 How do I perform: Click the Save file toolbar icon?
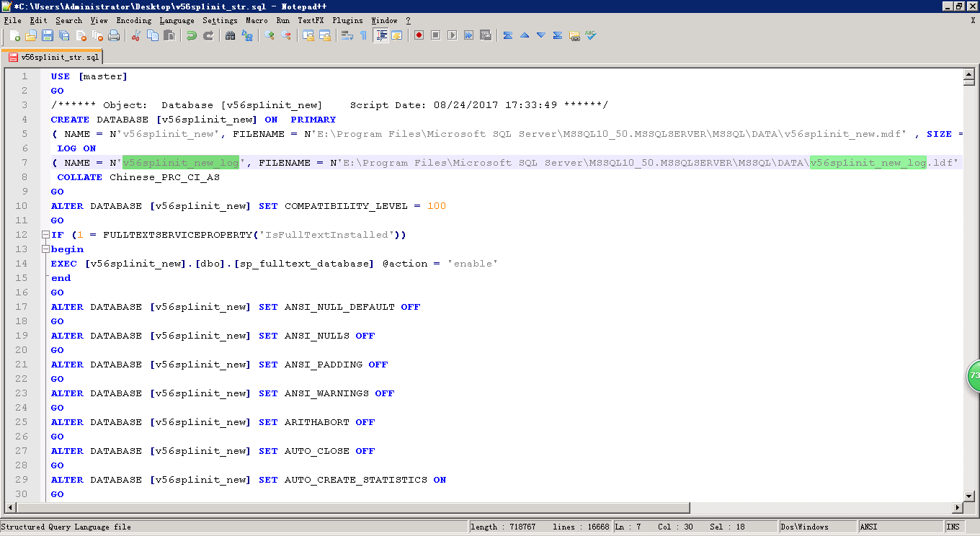48,35
